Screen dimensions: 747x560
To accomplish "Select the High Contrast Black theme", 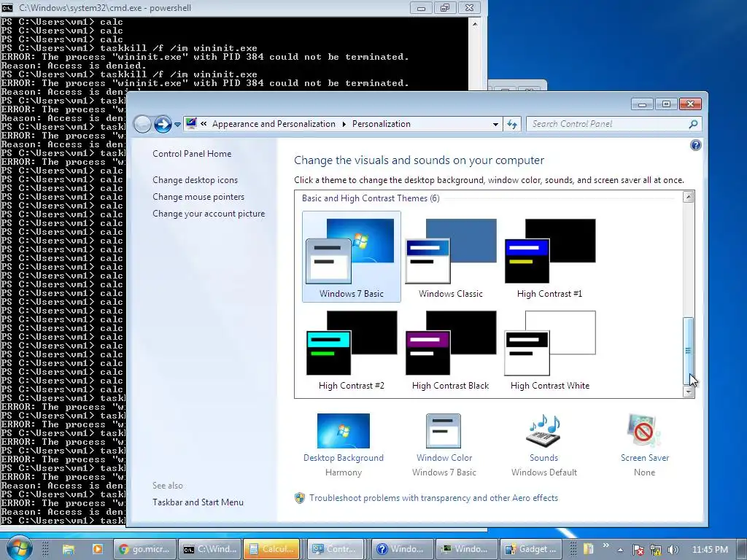I will [451, 349].
